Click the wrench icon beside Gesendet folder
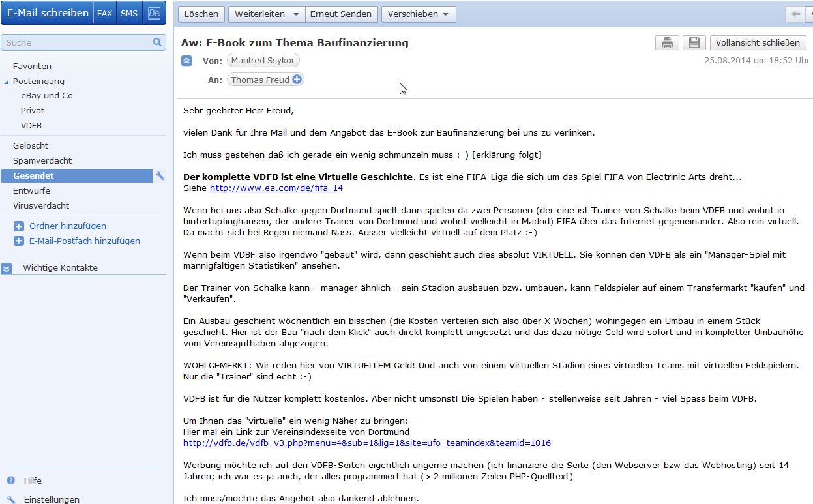 pyautogui.click(x=160, y=176)
